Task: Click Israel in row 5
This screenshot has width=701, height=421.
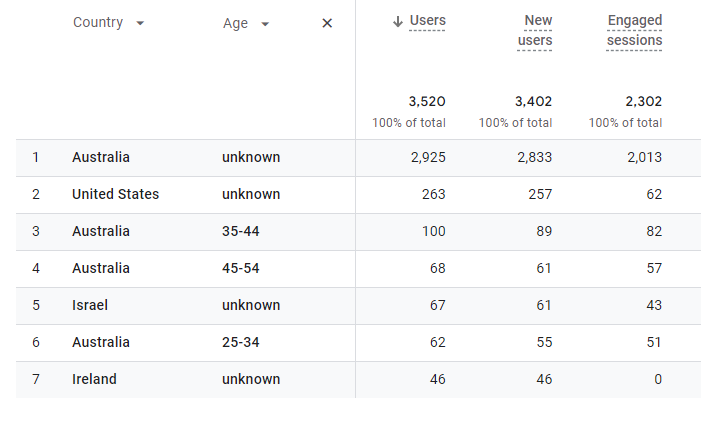Action: (x=90, y=305)
